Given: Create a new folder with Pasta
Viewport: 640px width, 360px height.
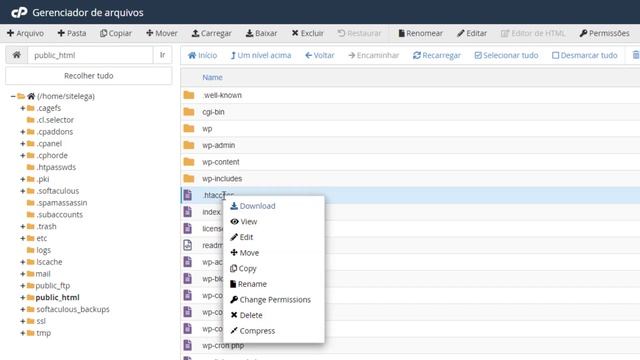Looking at the screenshot, I should click(x=72, y=33).
